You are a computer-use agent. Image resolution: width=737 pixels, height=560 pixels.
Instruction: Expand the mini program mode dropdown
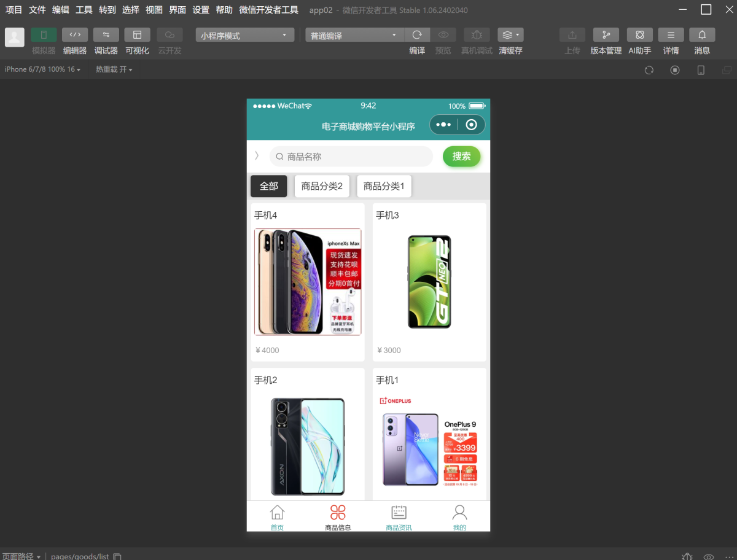click(244, 36)
